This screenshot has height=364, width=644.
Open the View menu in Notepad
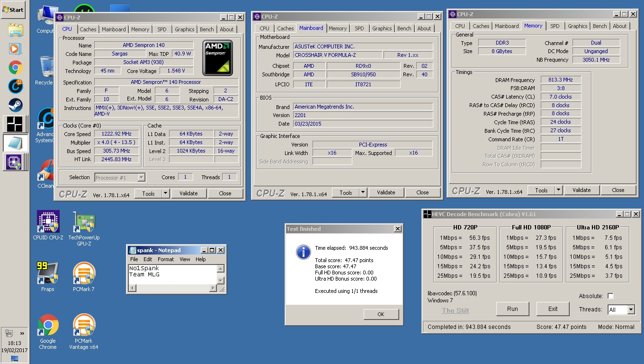(x=185, y=259)
